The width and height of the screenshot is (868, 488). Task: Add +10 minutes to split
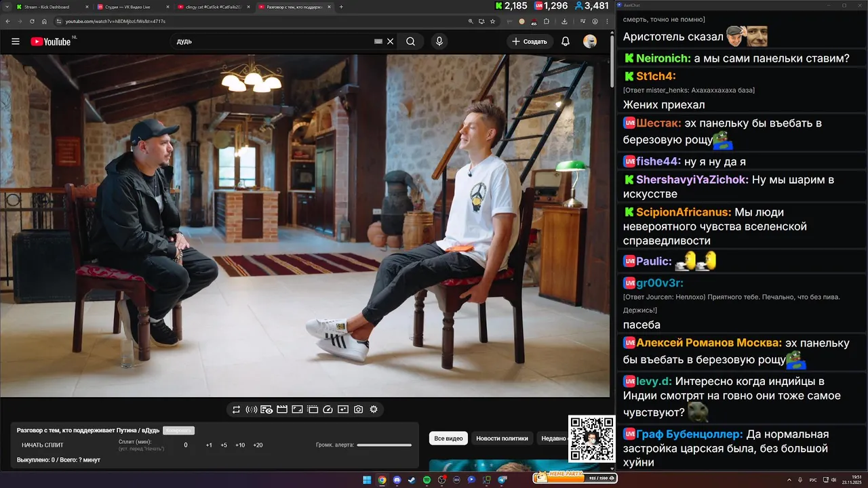[240, 445]
